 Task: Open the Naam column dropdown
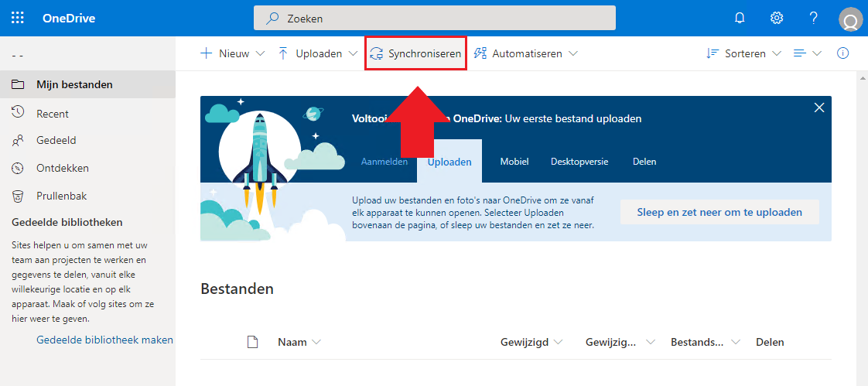pyautogui.click(x=299, y=342)
